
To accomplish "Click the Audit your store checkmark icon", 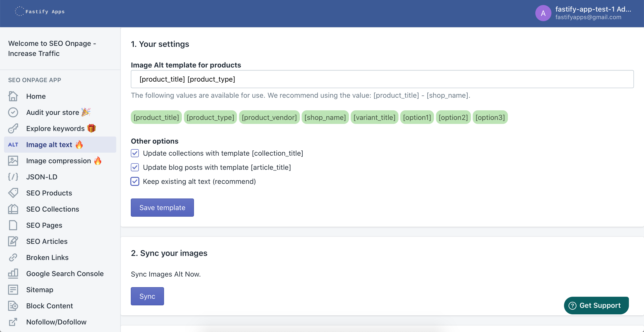I will coord(13,112).
